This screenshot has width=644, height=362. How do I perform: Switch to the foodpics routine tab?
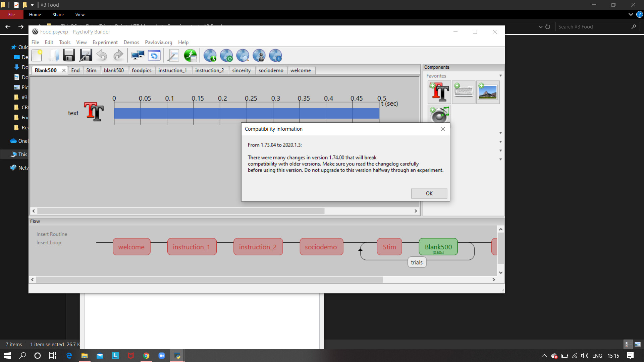141,70
